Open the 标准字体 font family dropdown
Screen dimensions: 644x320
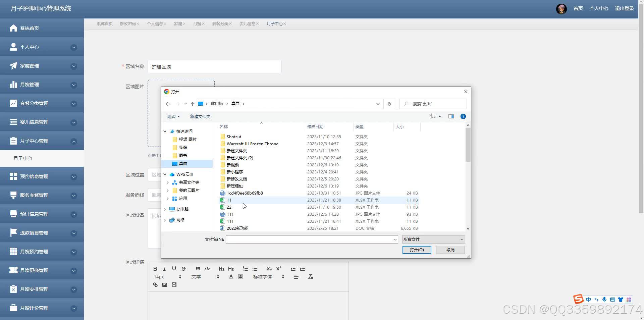(x=269, y=277)
